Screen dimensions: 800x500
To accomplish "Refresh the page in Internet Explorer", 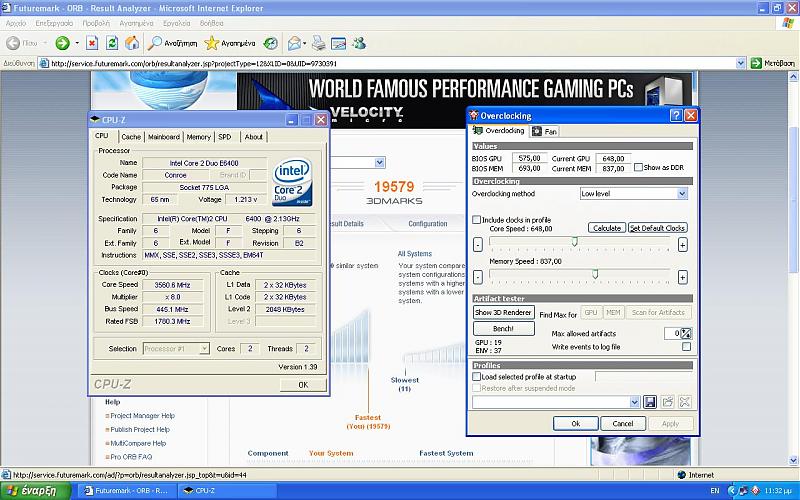I will click(112, 43).
